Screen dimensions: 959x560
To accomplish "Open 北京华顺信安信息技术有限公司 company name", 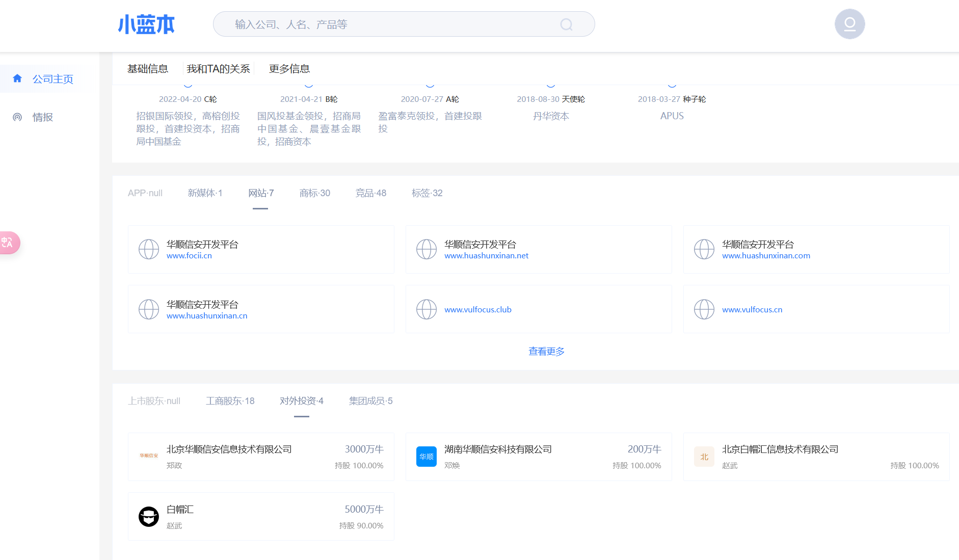I will [229, 449].
